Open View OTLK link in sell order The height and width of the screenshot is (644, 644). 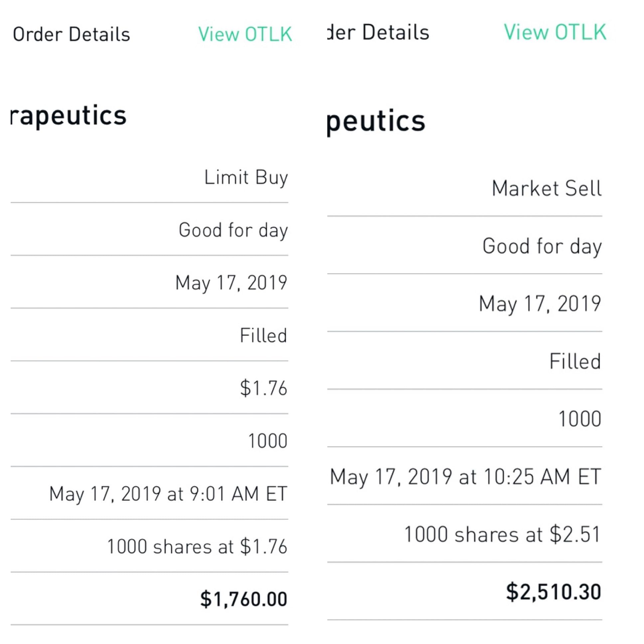coord(555,32)
